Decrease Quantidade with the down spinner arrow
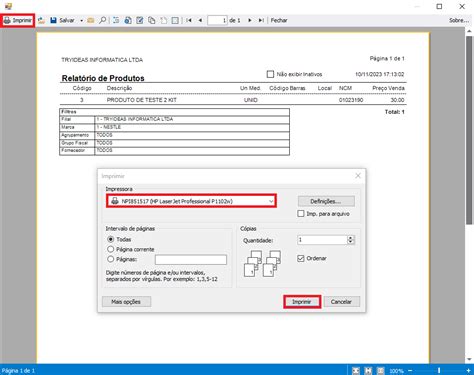 (350, 242)
